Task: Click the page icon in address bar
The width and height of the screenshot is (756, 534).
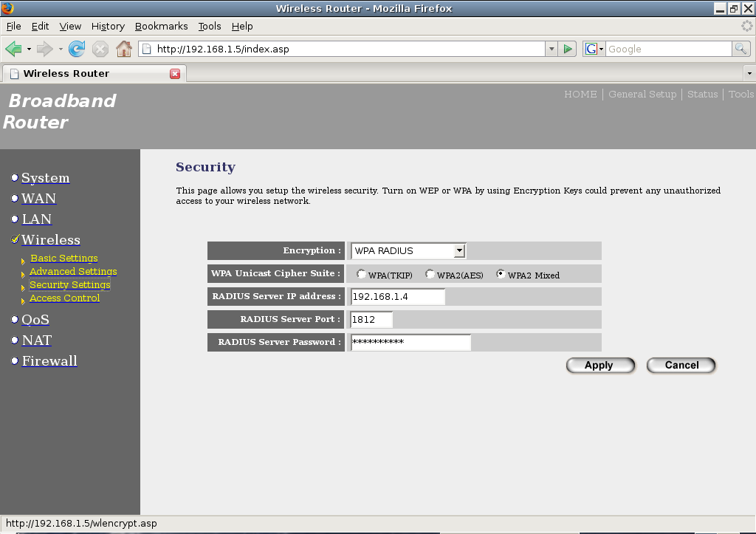Action: click(147, 49)
